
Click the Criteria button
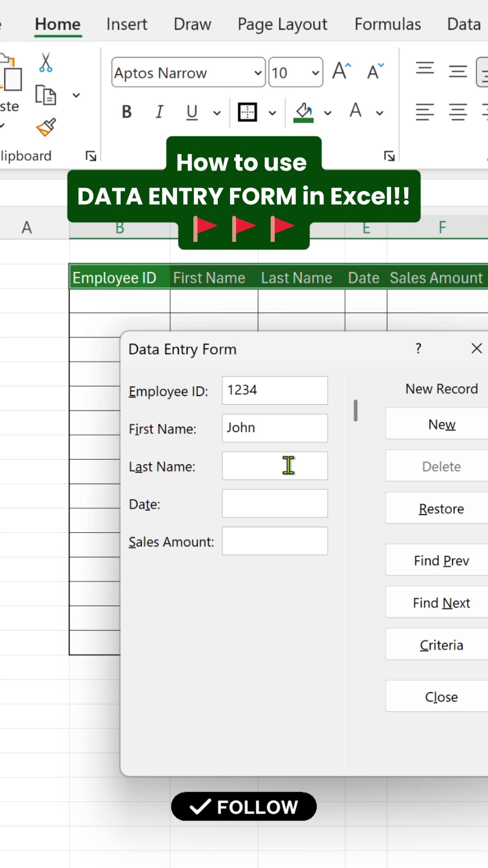[437, 644]
